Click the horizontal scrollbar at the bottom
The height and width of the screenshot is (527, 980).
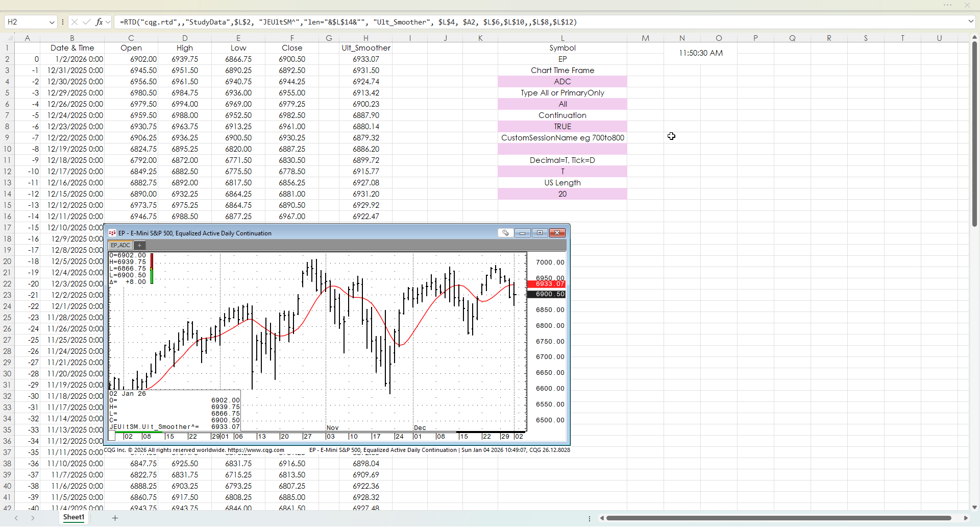click(778, 518)
